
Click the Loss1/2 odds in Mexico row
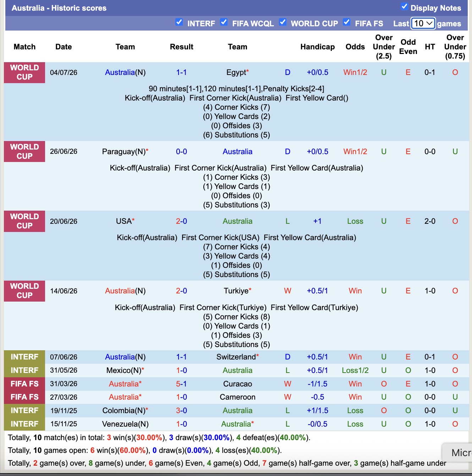point(355,370)
